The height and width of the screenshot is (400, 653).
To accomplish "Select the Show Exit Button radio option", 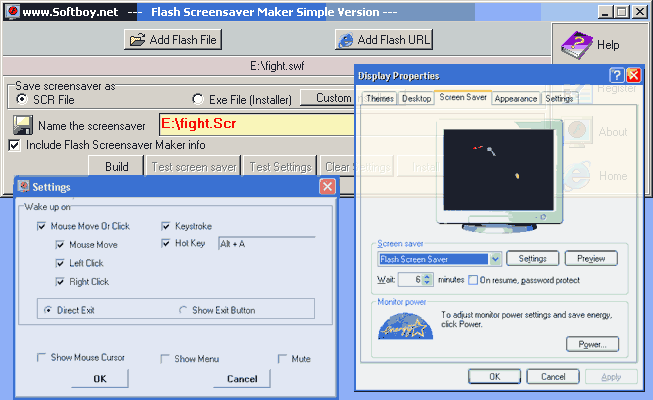I will (x=183, y=310).
